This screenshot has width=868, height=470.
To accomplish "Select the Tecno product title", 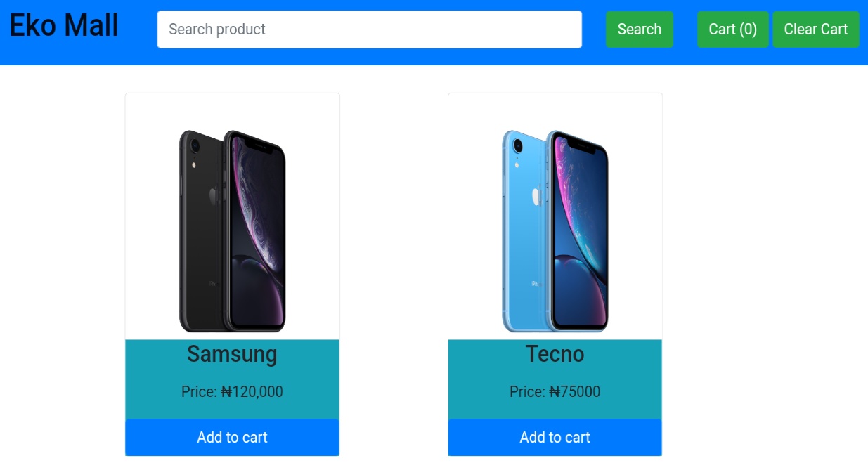I will (x=555, y=354).
